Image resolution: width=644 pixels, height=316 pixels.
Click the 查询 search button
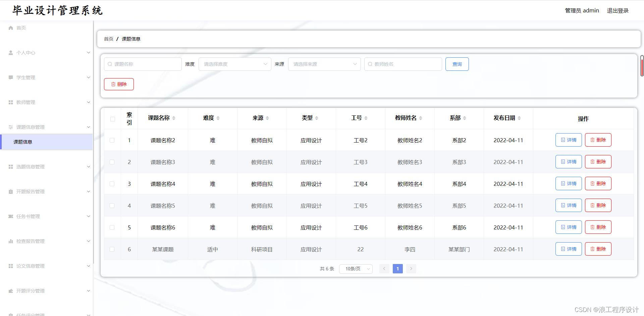click(x=457, y=64)
